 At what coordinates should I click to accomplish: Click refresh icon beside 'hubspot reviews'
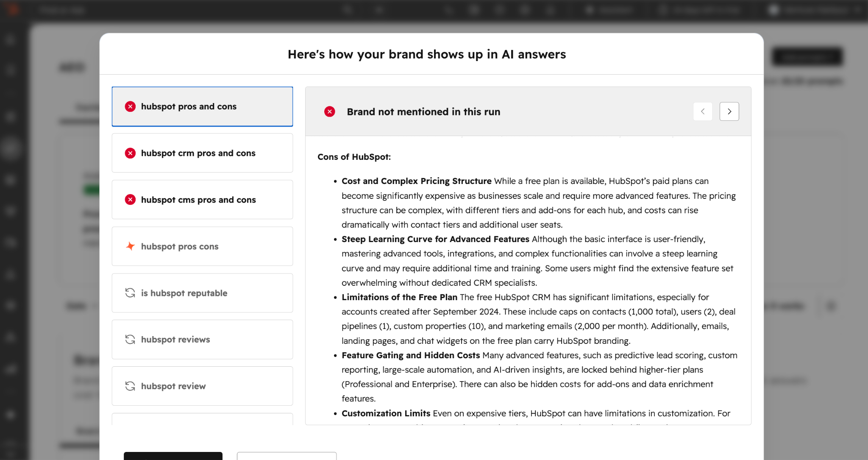coord(130,340)
